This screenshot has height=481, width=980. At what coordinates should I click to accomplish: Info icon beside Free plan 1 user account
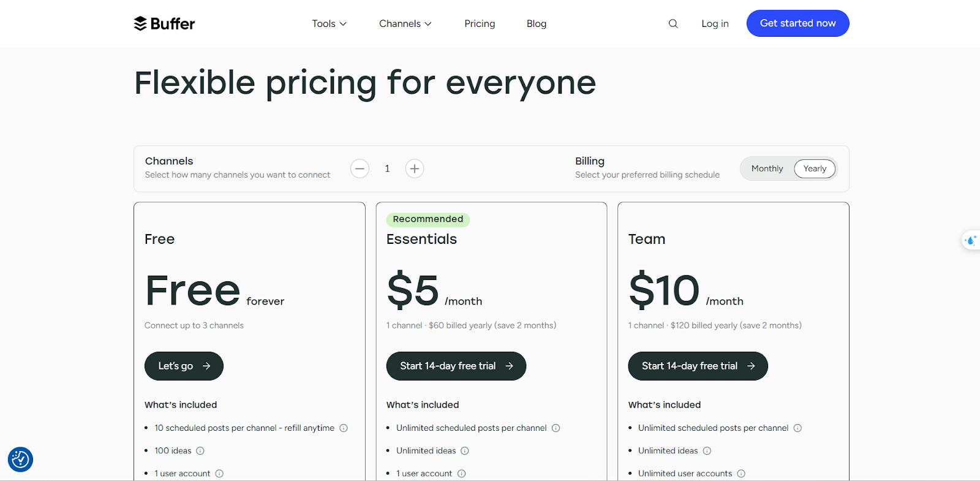(x=219, y=474)
